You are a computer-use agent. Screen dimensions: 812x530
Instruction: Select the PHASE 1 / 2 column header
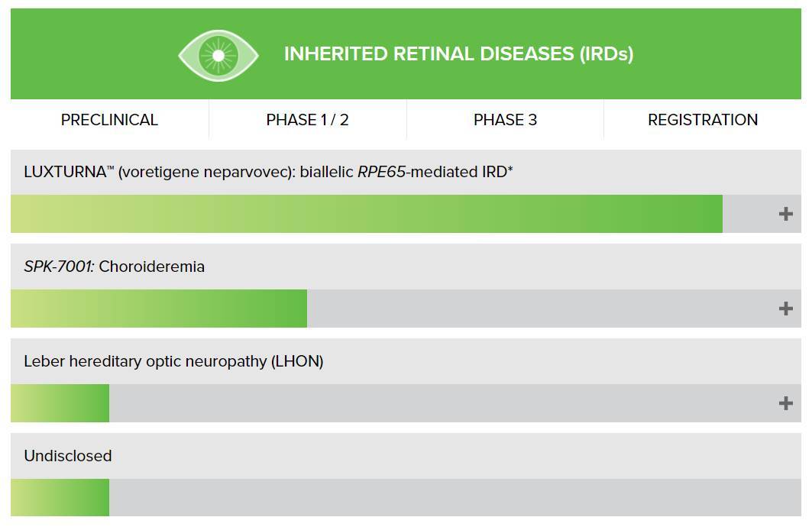pyautogui.click(x=307, y=120)
